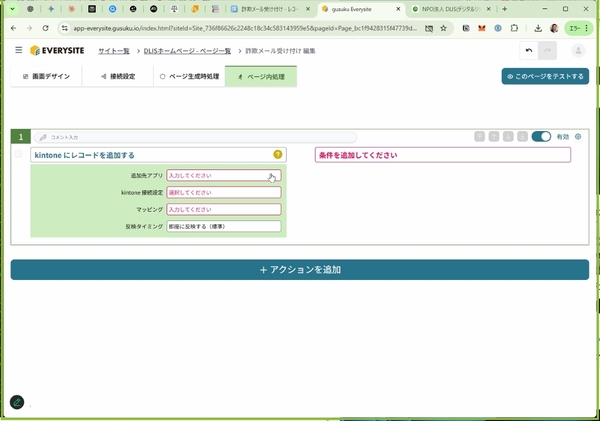
Task: Open the 反映タイミング dropdown
Action: coord(224,227)
